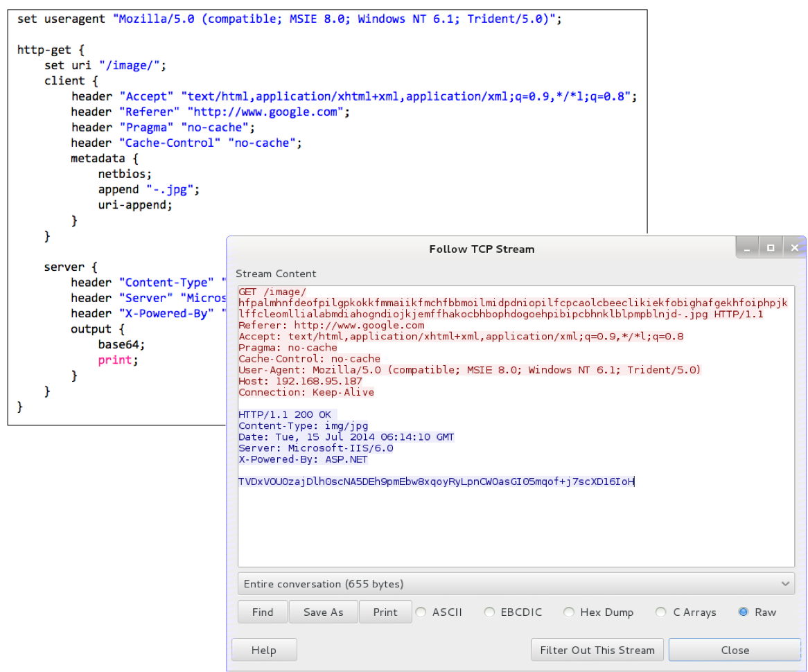Image resolution: width=808 pixels, height=672 pixels.
Task: Click Filter Out This Stream
Action: [597, 651]
